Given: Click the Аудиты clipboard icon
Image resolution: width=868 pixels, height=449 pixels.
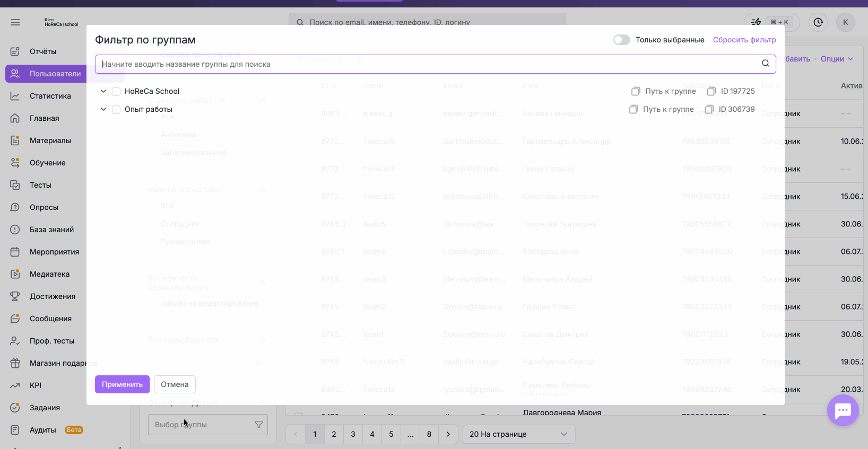Looking at the screenshot, I should [15, 430].
